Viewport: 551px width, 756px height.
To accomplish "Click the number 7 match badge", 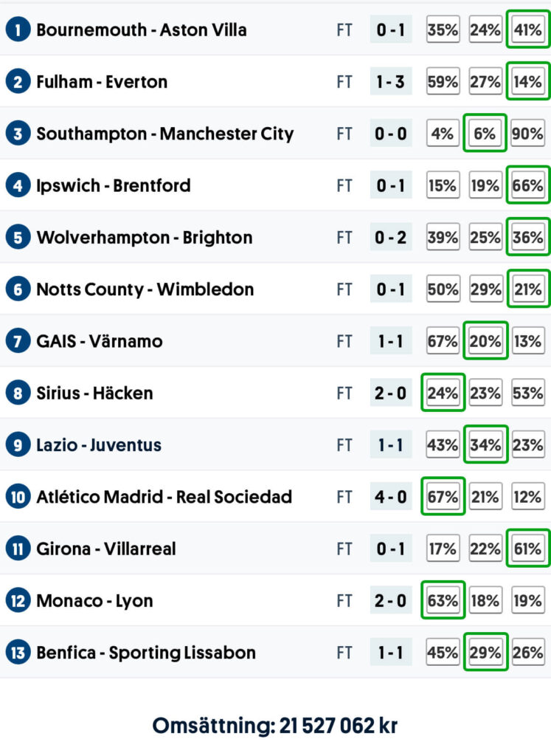I will (17, 341).
